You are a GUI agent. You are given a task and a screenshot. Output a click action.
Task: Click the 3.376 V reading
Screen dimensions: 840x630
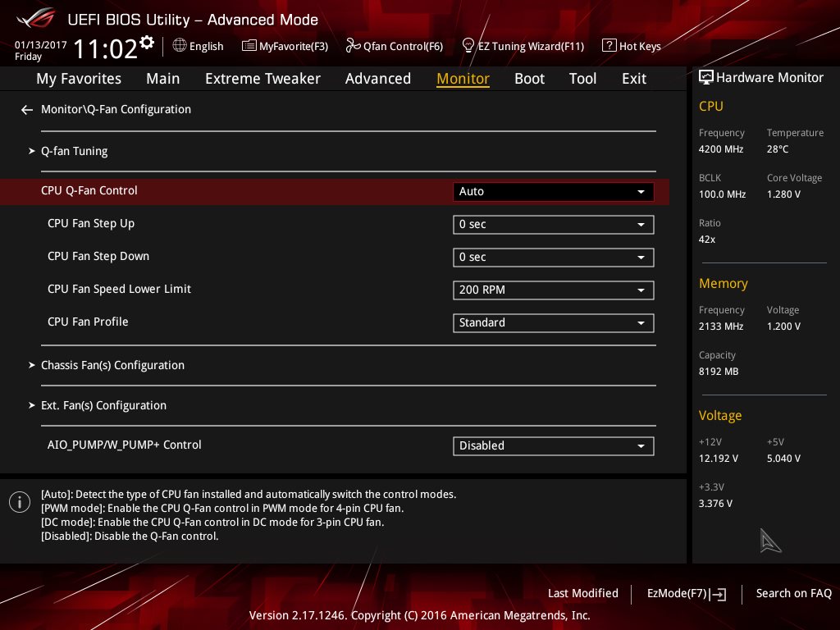715,504
